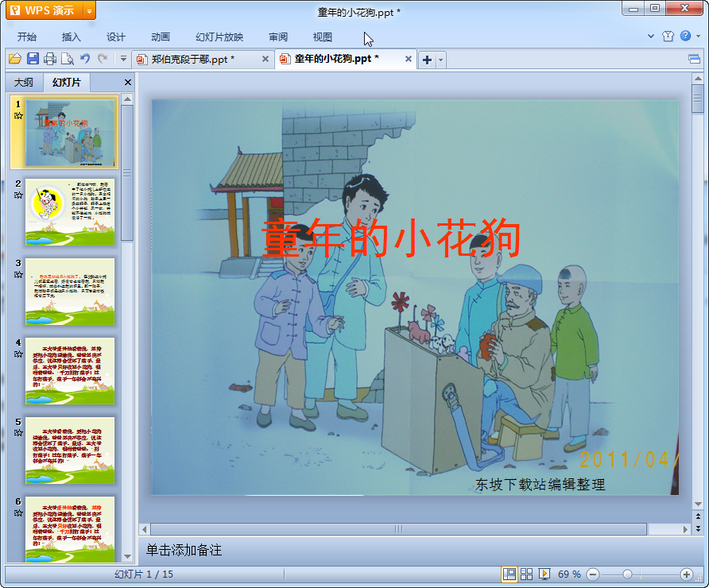Click the zoom out minus button
Screen dimensions: 709x588
tap(592, 574)
